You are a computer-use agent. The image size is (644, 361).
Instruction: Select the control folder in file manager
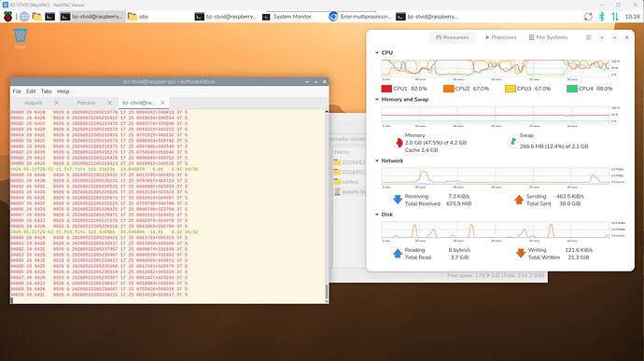point(349,182)
